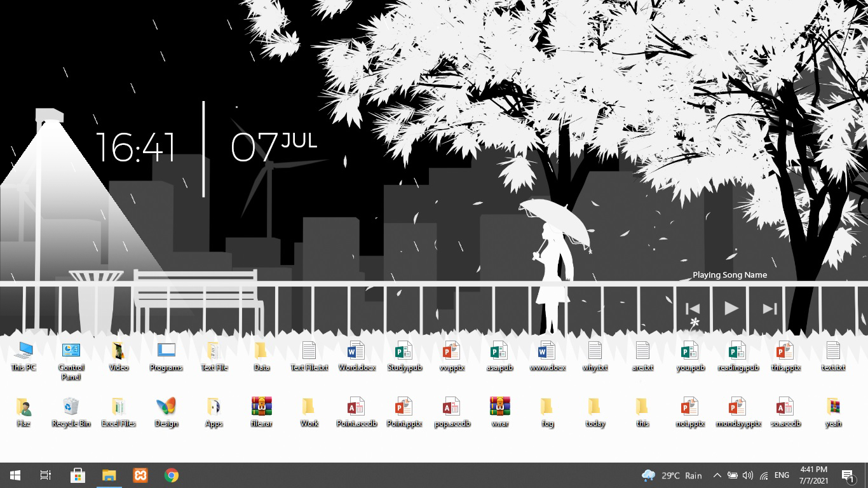Skip to the next track in music widget
The height and width of the screenshot is (488, 868).
770,309
